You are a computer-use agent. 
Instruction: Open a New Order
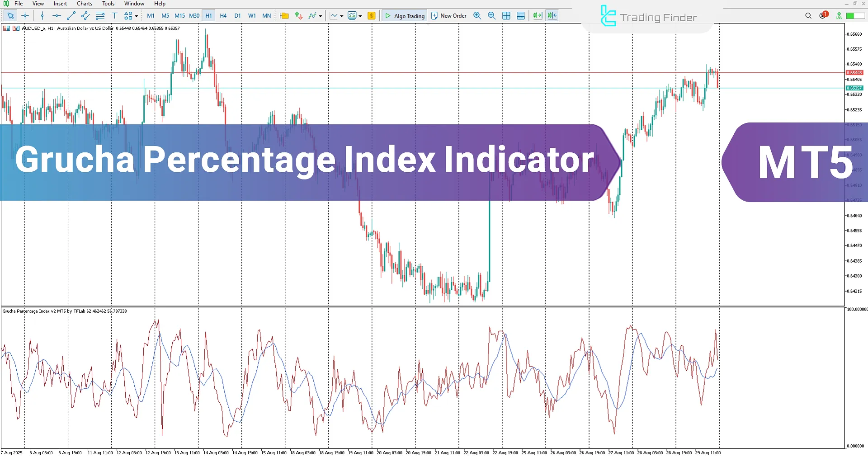pos(449,16)
